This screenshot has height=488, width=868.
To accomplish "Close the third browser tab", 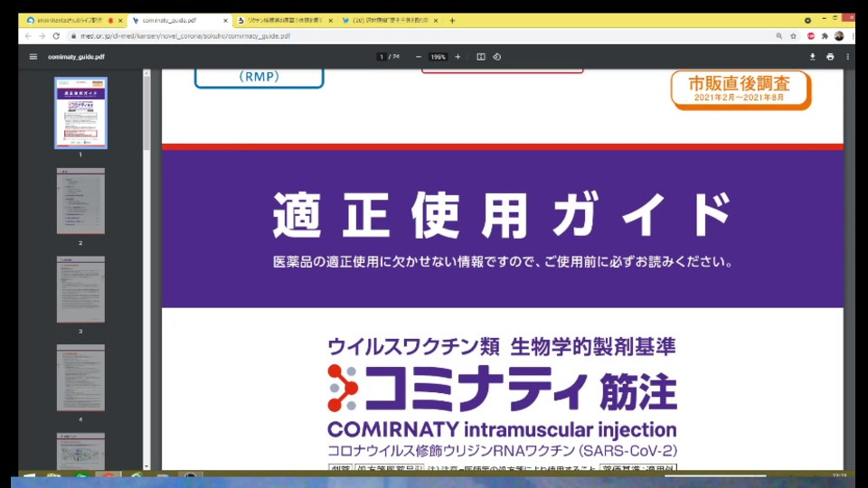I will coord(331,21).
